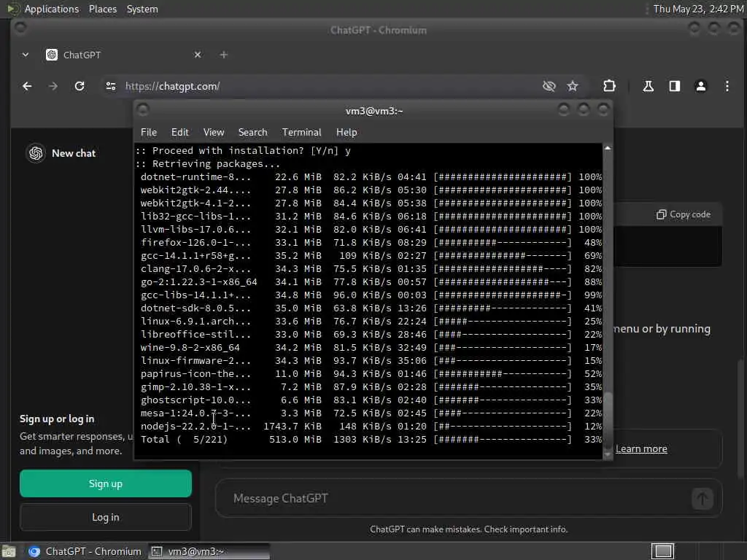Click the Copy code button
This screenshot has height=560, width=747.
683,214
